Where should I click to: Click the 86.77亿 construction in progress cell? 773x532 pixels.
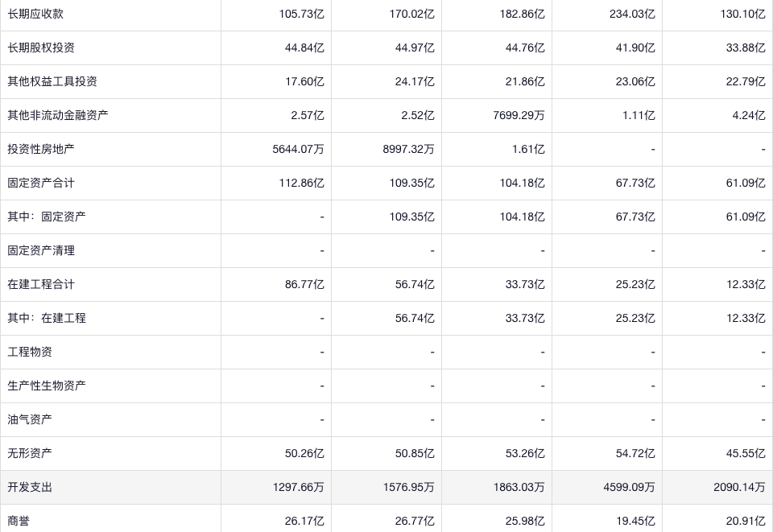click(304, 284)
